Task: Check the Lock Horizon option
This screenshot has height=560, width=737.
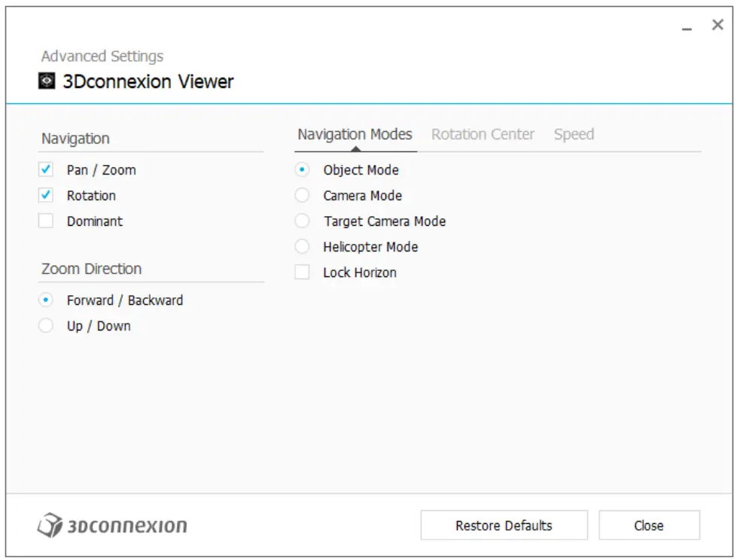Action: [x=302, y=272]
